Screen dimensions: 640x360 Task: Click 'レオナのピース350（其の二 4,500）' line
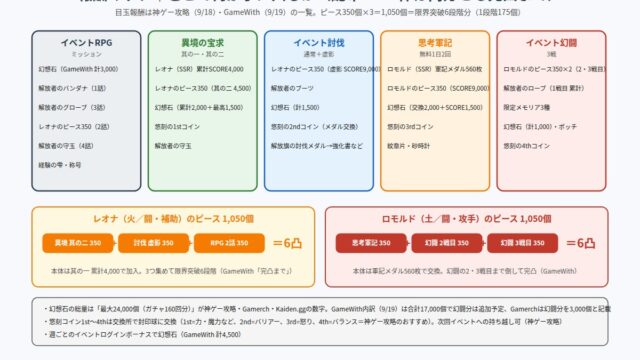tap(203, 88)
